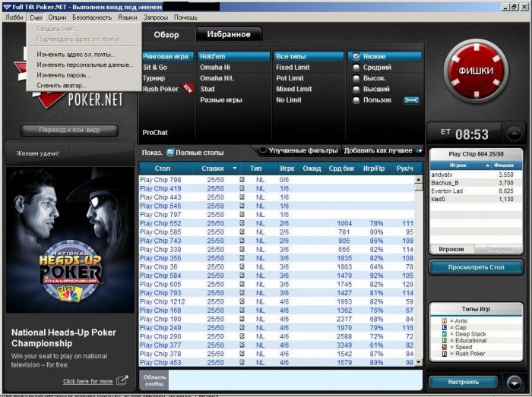Click the Speed legend icon
The image size is (532, 397).
click(444, 347)
